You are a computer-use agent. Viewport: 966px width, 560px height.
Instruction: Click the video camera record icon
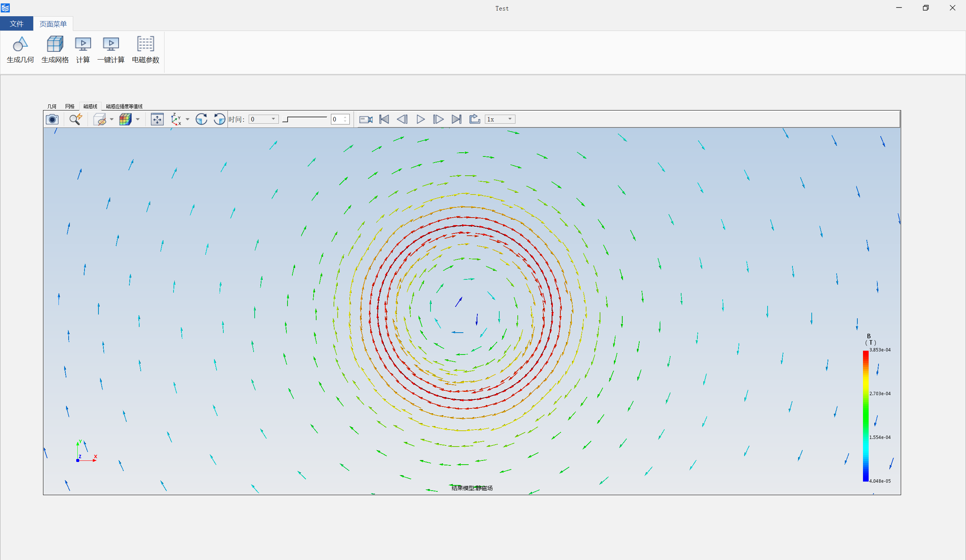[366, 119]
